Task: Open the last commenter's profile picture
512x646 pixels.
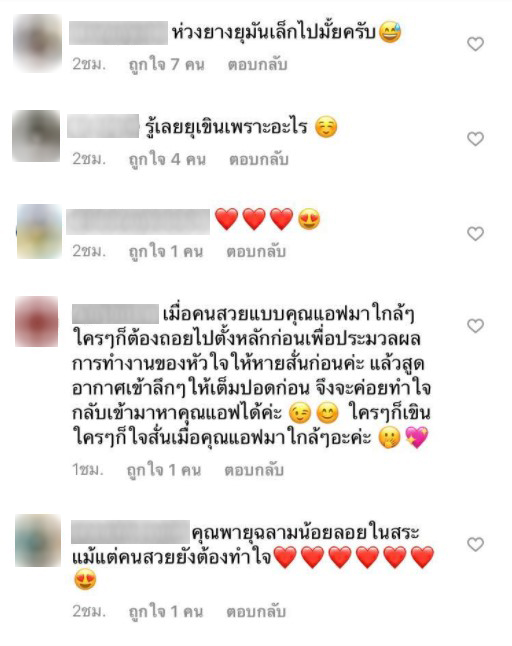Action: click(38, 540)
